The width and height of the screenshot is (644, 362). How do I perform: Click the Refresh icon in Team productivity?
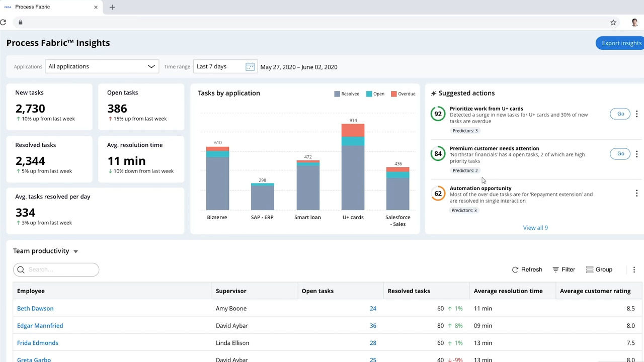pyautogui.click(x=515, y=269)
